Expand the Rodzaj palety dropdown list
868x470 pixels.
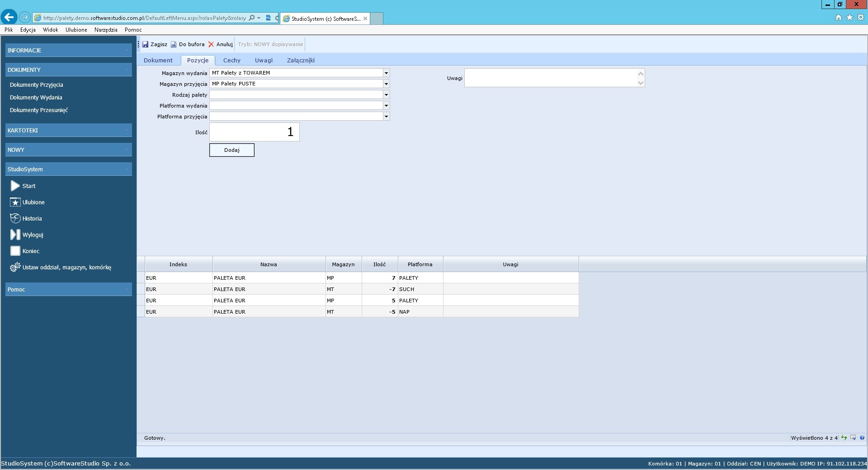386,94
